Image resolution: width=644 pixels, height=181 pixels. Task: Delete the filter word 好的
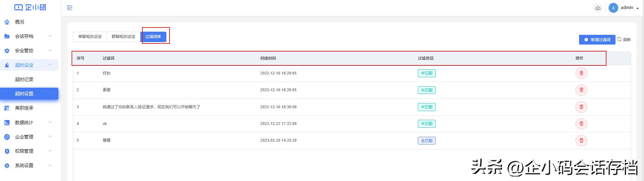[x=581, y=73]
